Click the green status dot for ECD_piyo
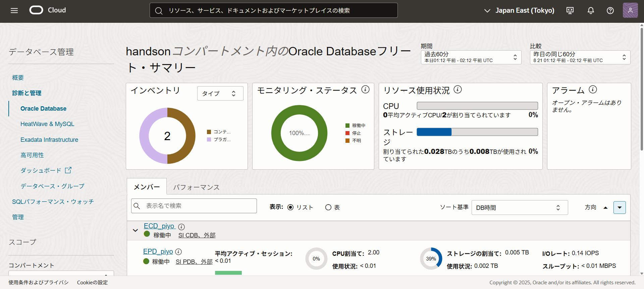 (x=147, y=234)
